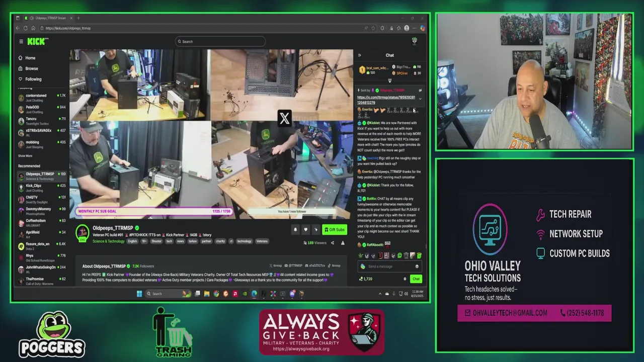
Task: Expand the chat leaderboard arrow
Action: [x=389, y=80]
